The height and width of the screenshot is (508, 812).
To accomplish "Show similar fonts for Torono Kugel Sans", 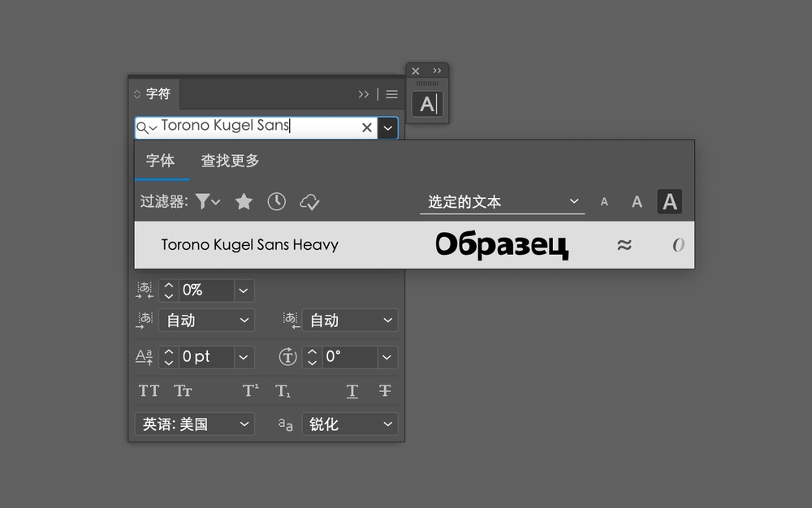I will (624, 245).
